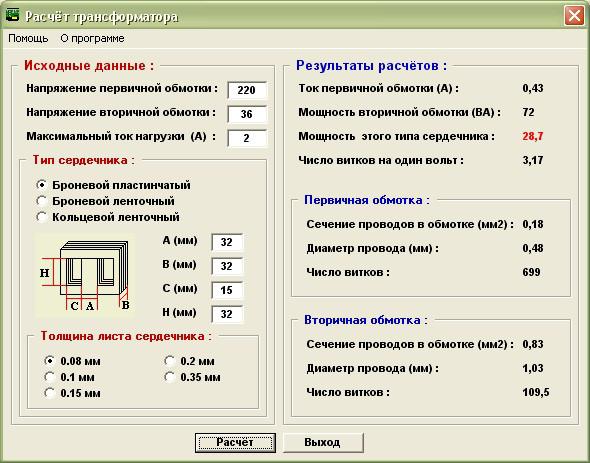Click the Выход button
Screen dimensions: 590x463
323,443
